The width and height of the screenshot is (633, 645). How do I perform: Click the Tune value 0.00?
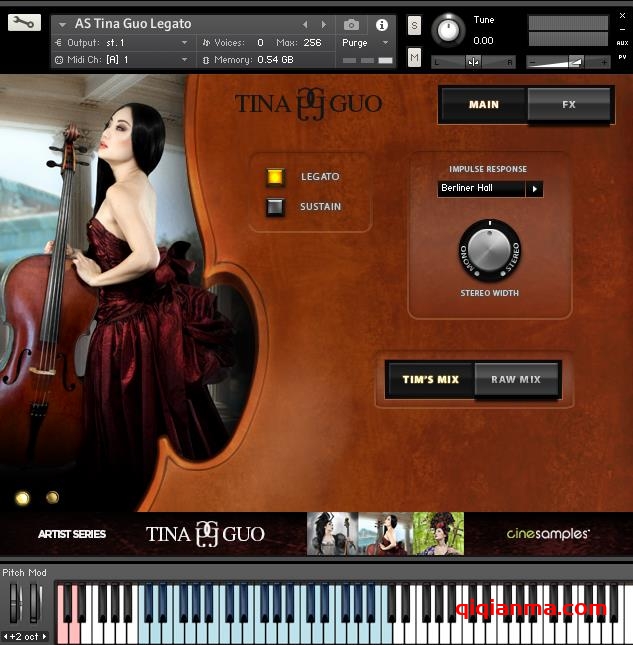(483, 41)
